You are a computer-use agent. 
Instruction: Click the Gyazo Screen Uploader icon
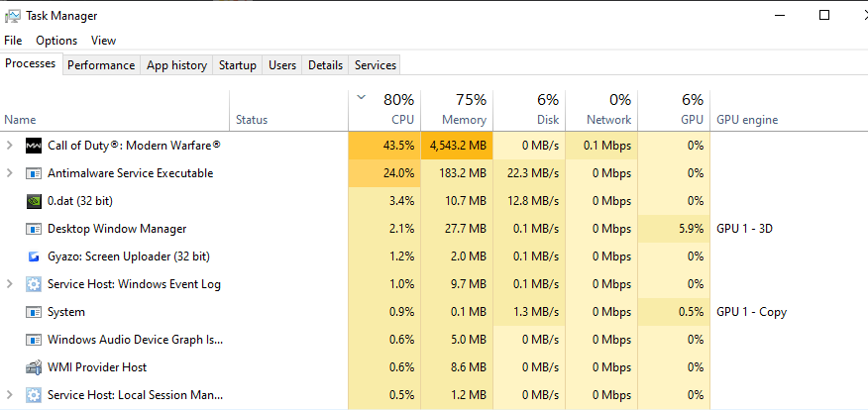click(35, 256)
